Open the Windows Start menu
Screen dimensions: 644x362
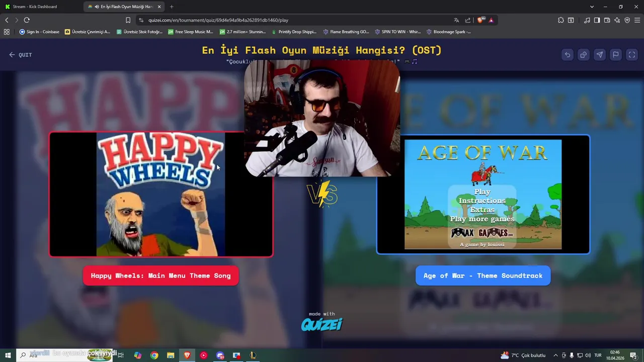[8, 355]
